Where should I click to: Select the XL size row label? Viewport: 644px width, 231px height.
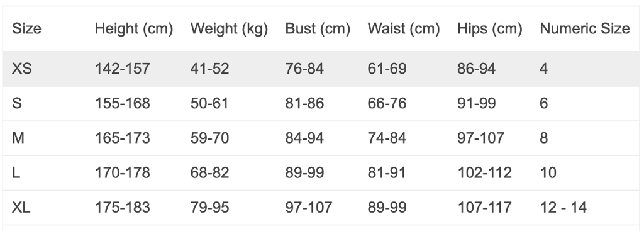click(x=21, y=207)
